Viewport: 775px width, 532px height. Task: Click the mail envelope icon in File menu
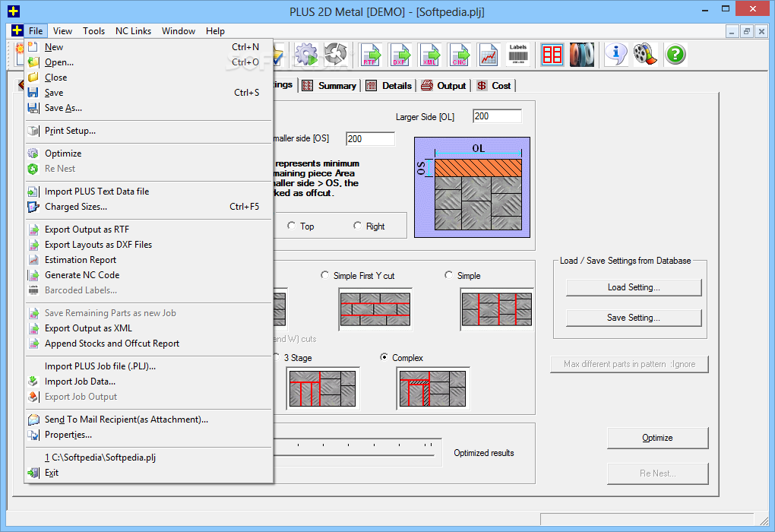click(x=33, y=420)
